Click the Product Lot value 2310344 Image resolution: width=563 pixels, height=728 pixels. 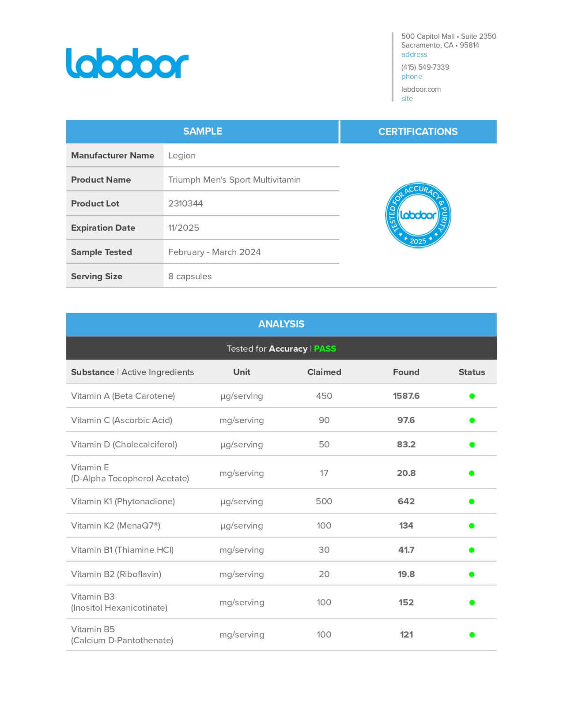click(185, 203)
